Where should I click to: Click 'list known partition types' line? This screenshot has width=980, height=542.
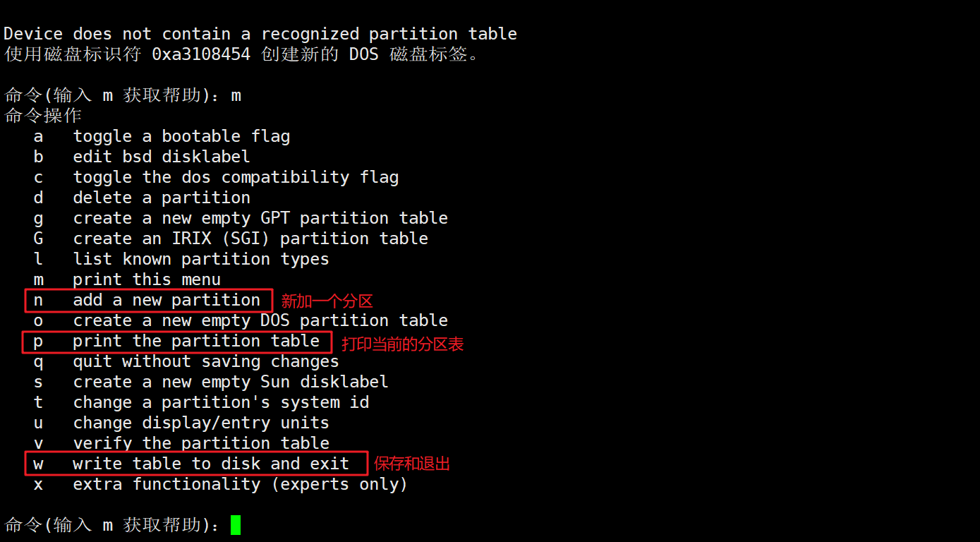201,259
